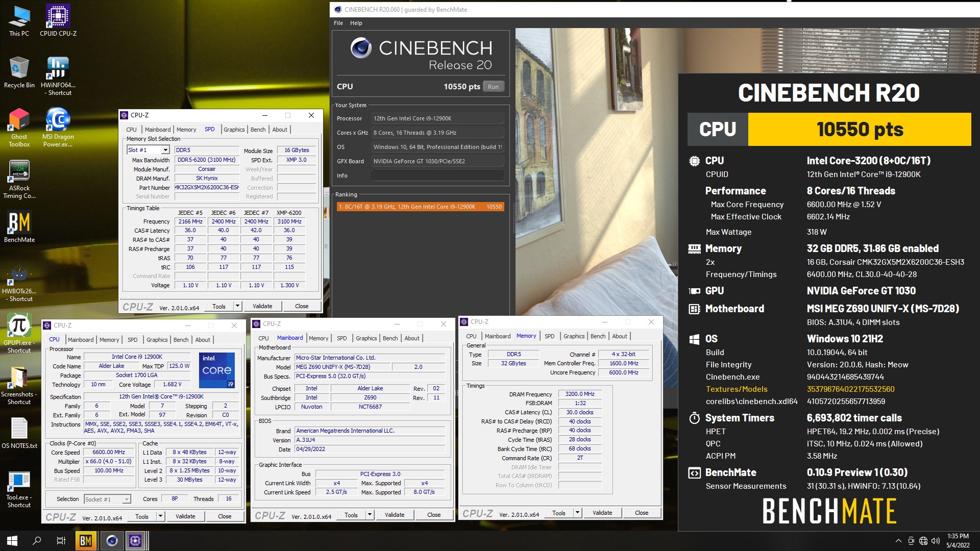Click Textures/Models hash value in BenchMate

850,389
